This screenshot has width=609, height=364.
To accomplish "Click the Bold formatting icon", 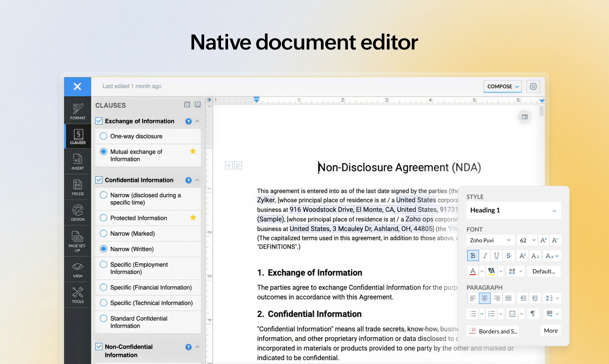I will coord(473,256).
